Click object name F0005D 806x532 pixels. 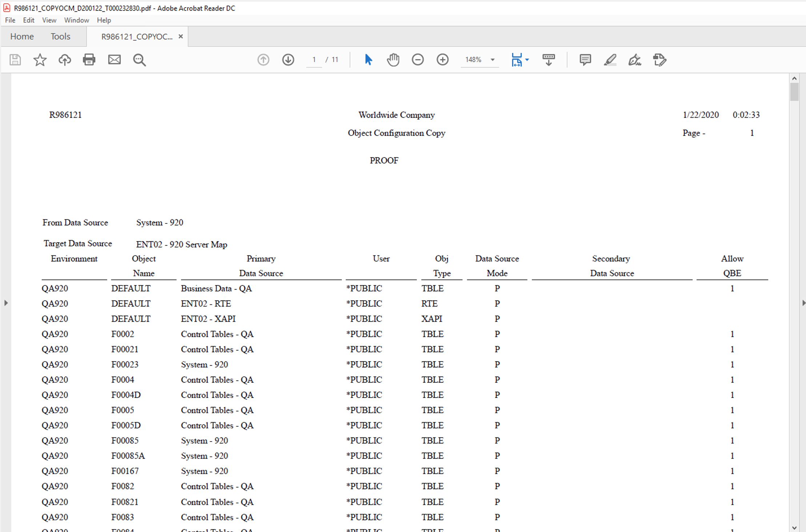[x=126, y=425]
